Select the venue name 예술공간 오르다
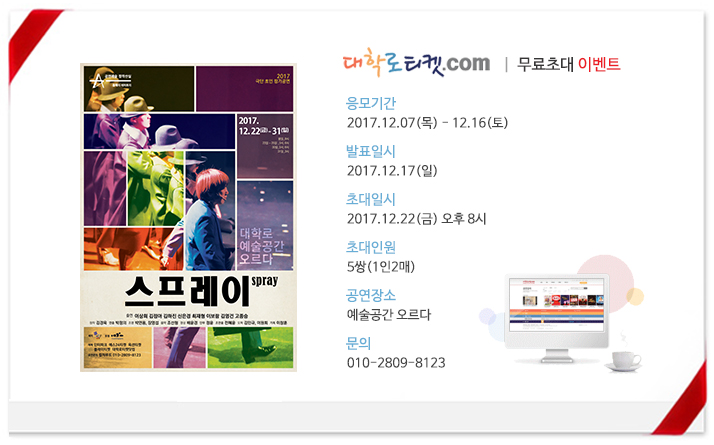The height and width of the screenshot is (445, 714). [388, 314]
